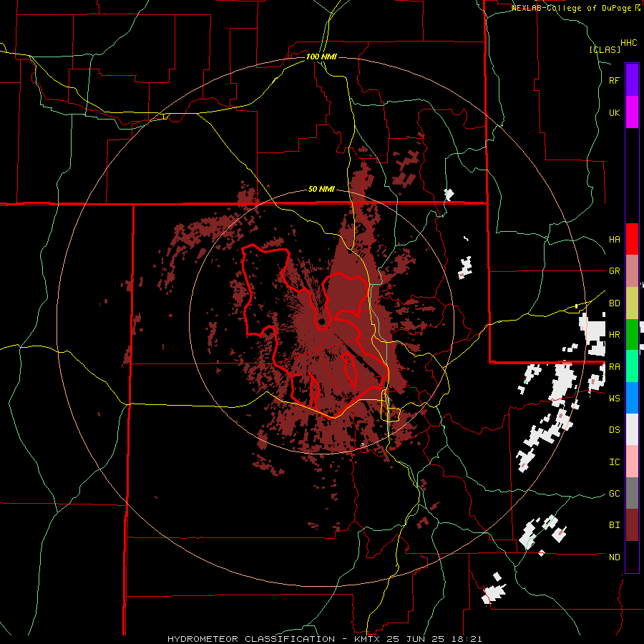Click the UK legend label
Screen dimensions: 644x644
(614, 112)
